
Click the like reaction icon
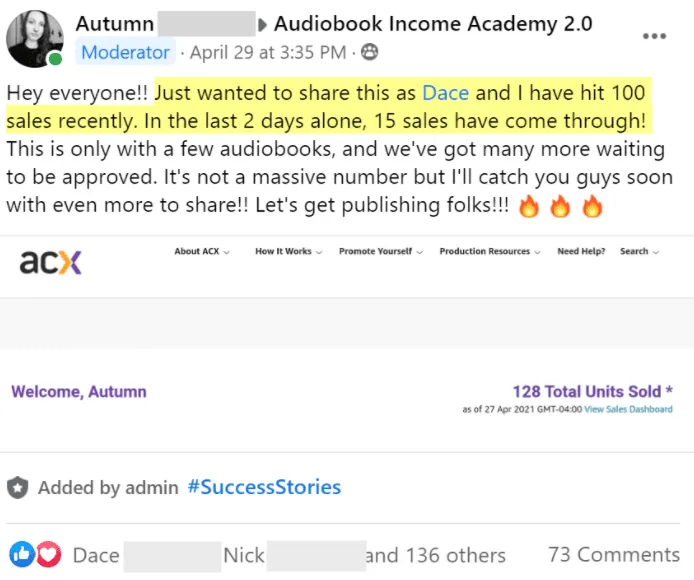click(22, 554)
